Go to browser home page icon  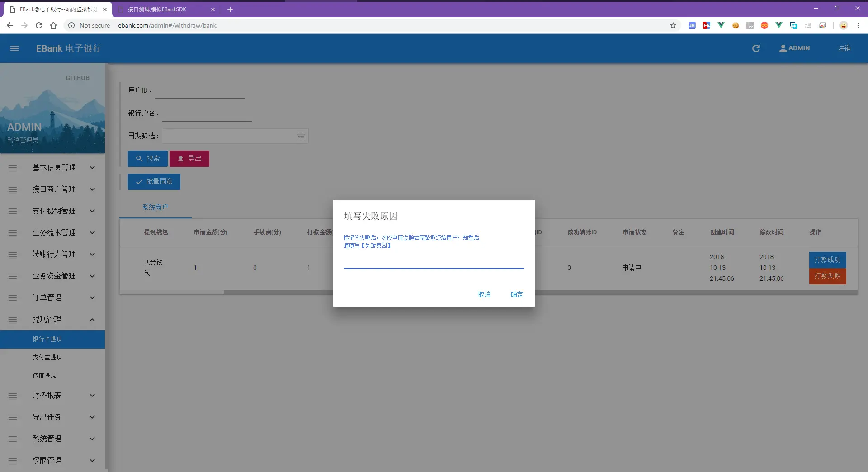click(x=53, y=25)
